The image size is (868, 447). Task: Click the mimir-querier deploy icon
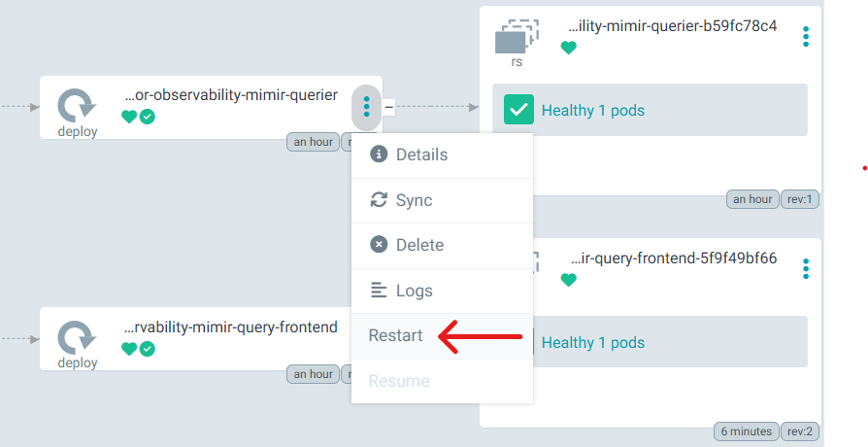[76, 105]
